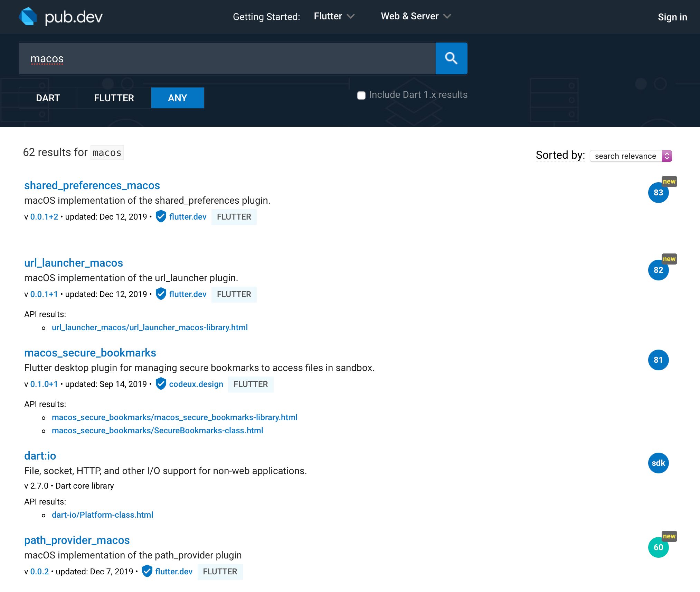Select the FLUTTER filter tab

pos(114,98)
